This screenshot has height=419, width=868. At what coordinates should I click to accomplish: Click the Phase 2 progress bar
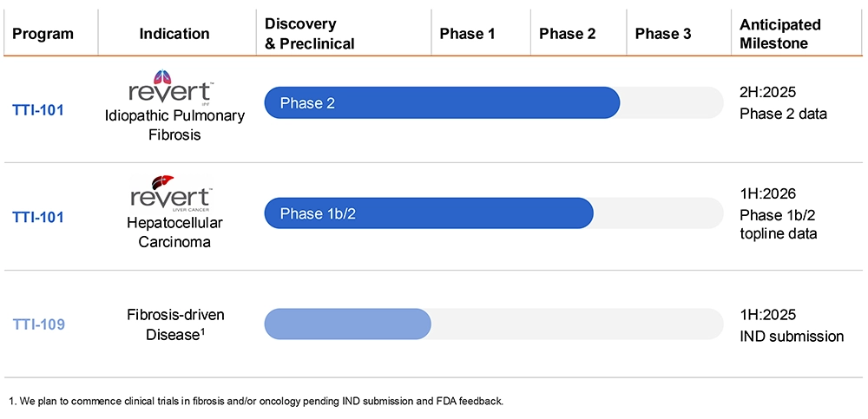click(x=442, y=103)
